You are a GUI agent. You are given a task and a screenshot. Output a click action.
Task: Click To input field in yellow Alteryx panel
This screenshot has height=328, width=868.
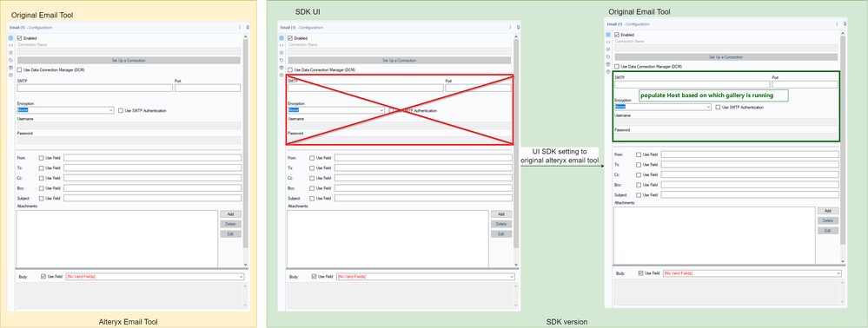click(x=153, y=167)
